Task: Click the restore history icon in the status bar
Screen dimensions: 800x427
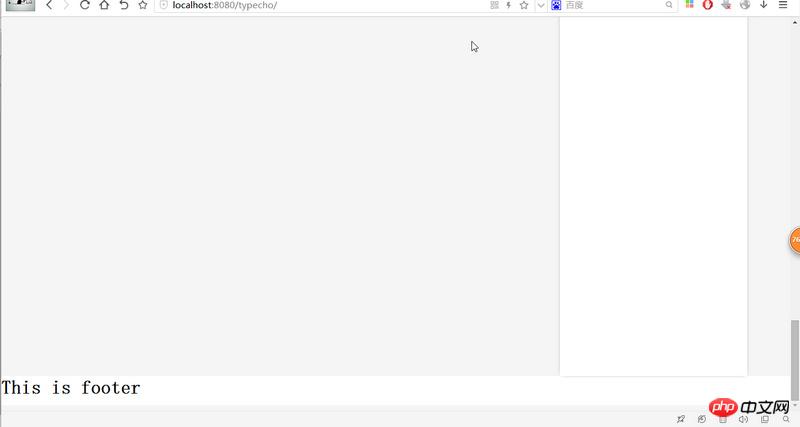Action: click(x=702, y=419)
